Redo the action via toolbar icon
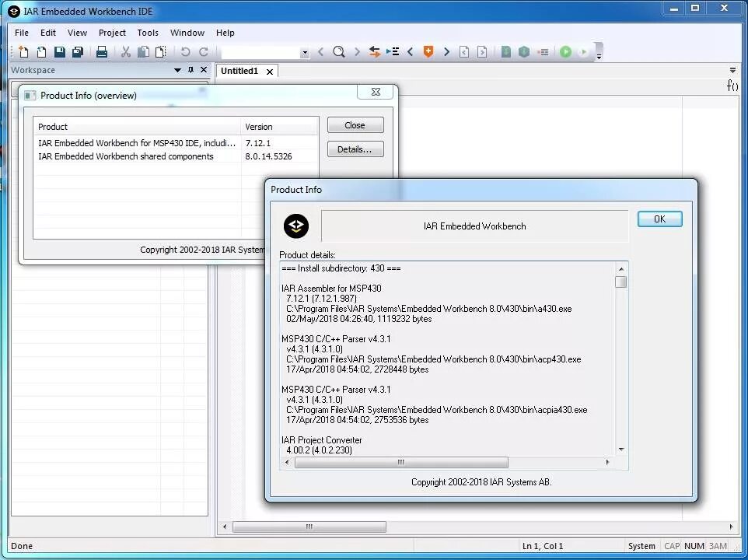Viewport: 748px width, 560px height. [x=204, y=51]
